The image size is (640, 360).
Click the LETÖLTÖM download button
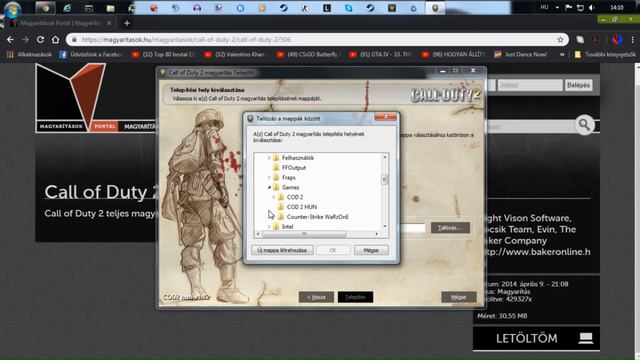pyautogui.click(x=536, y=338)
